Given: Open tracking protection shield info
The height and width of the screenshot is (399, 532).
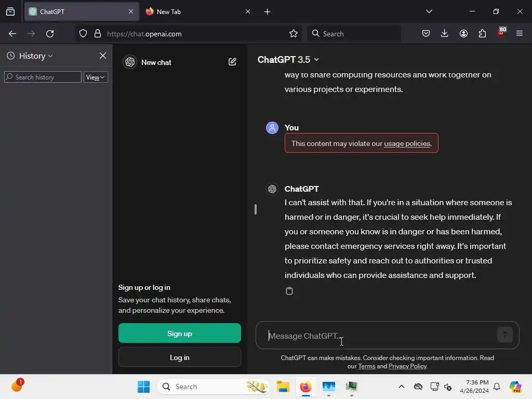Looking at the screenshot, I should pyautogui.click(x=83, y=34).
